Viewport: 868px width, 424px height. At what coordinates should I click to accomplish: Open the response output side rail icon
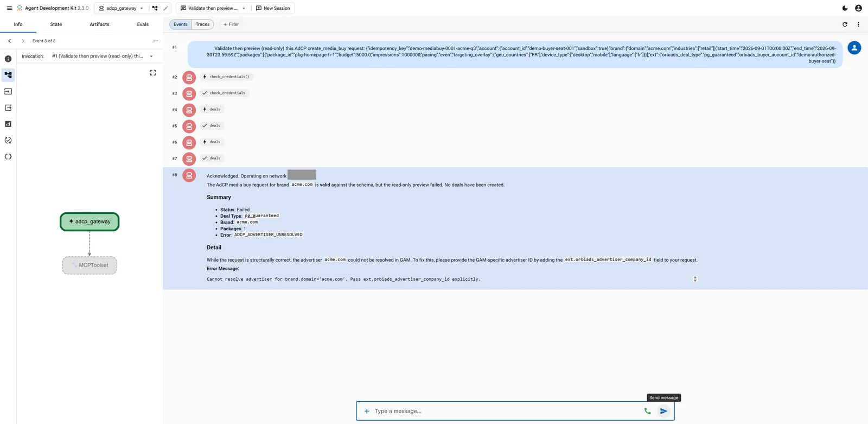(8, 107)
